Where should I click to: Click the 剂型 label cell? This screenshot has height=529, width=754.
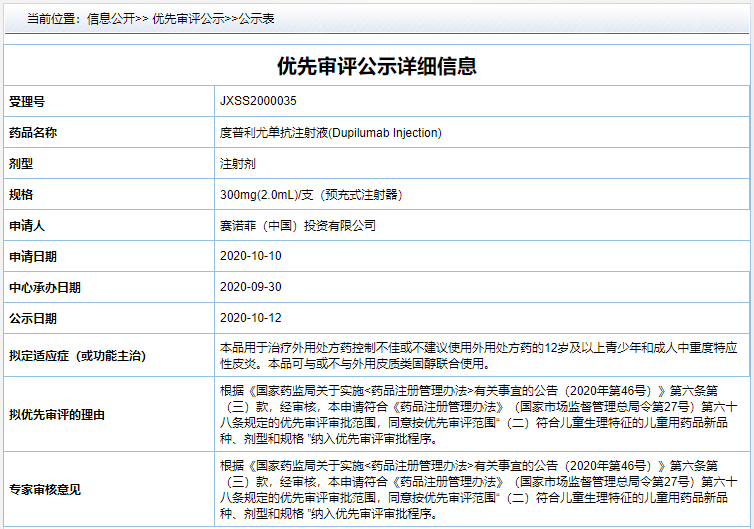tap(109, 164)
